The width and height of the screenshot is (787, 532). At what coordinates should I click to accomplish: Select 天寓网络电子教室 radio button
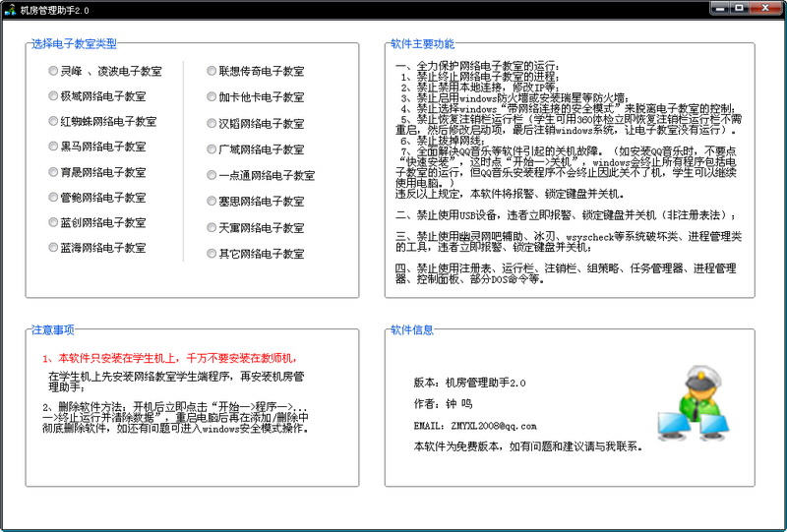212,228
